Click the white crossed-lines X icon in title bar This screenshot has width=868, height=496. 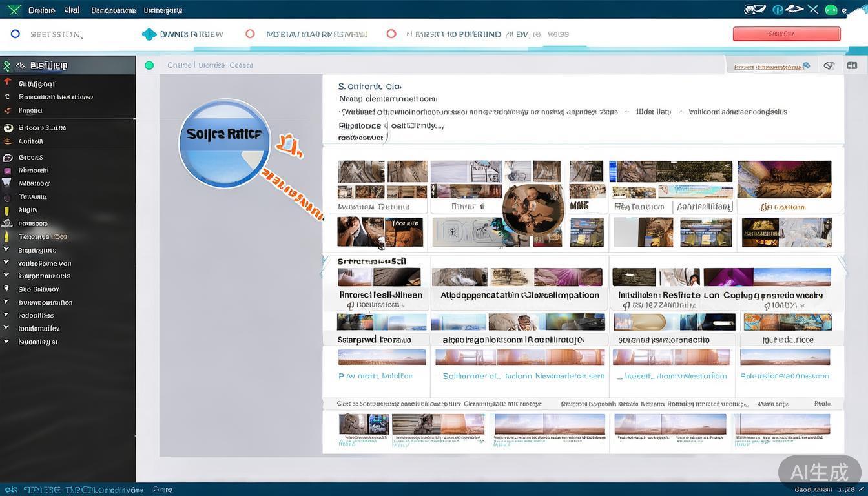pyautogui.click(x=813, y=10)
